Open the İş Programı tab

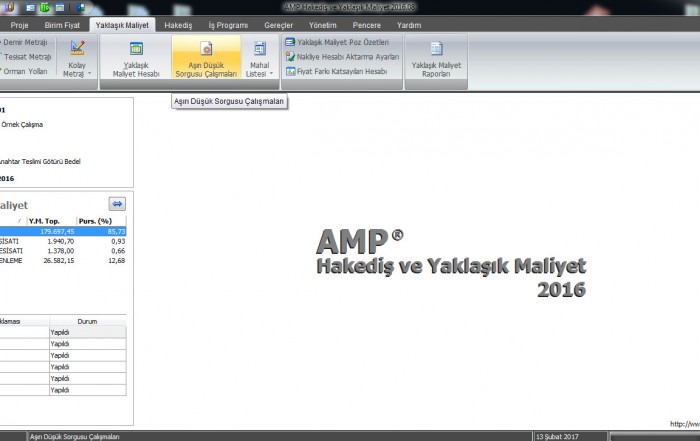pyautogui.click(x=226, y=23)
